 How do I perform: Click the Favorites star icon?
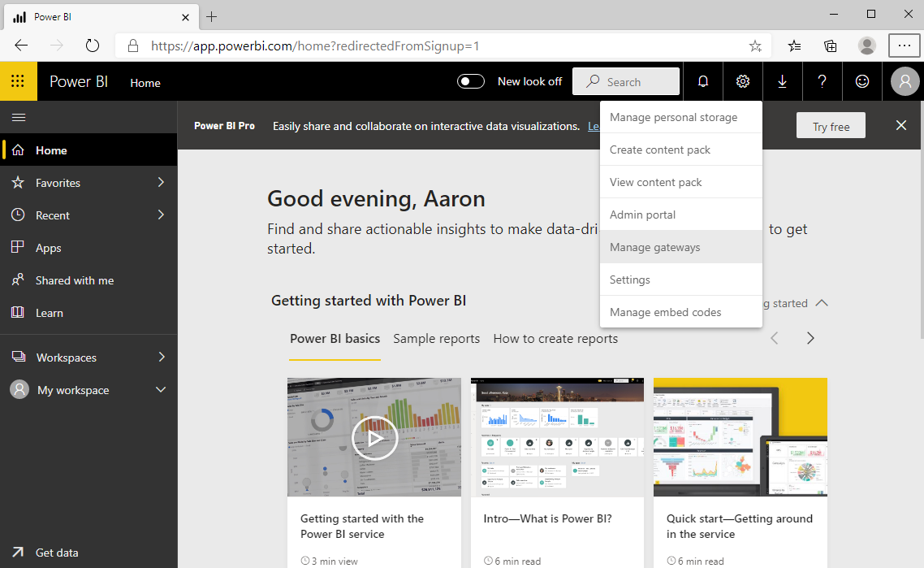click(18, 183)
